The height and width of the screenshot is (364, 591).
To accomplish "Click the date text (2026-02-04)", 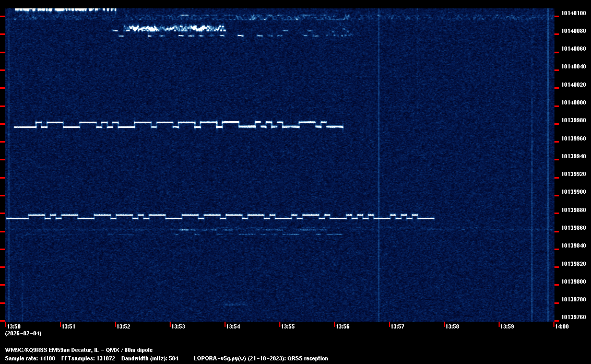I will pos(23,333).
